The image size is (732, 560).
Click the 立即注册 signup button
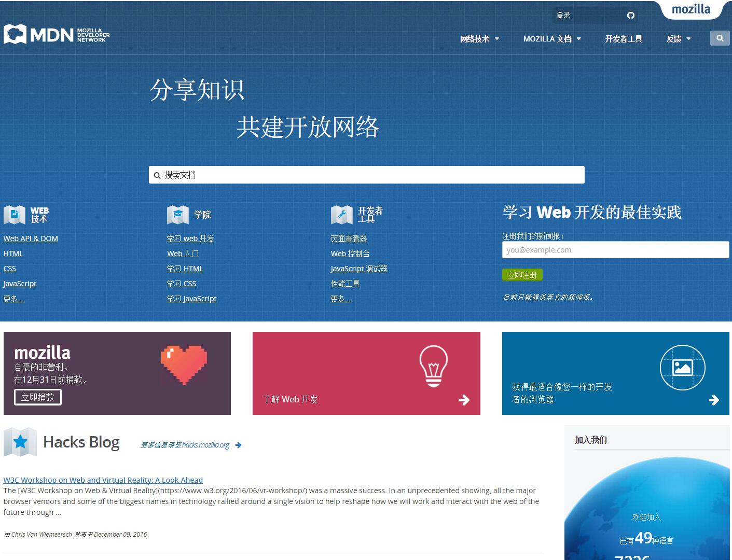click(522, 275)
